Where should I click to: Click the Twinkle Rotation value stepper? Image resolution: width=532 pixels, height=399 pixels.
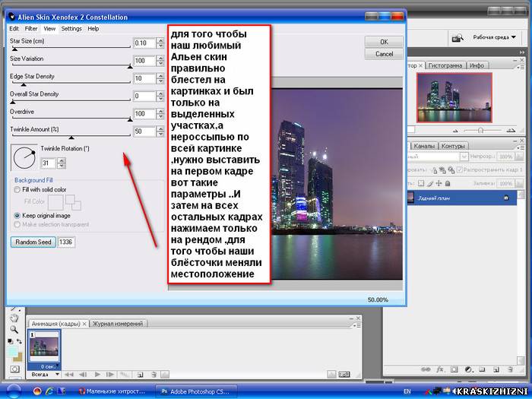[62, 163]
